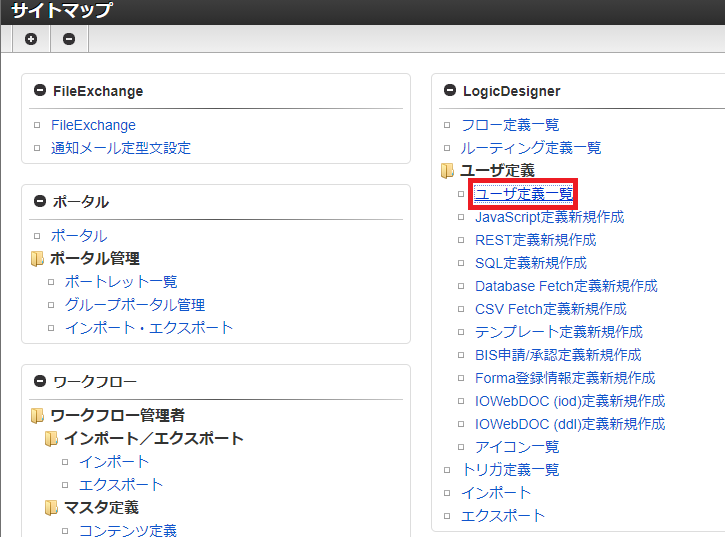The width and height of the screenshot is (725, 537).
Task: Click the マスタ定義 folder icon
Action: pos(51,507)
